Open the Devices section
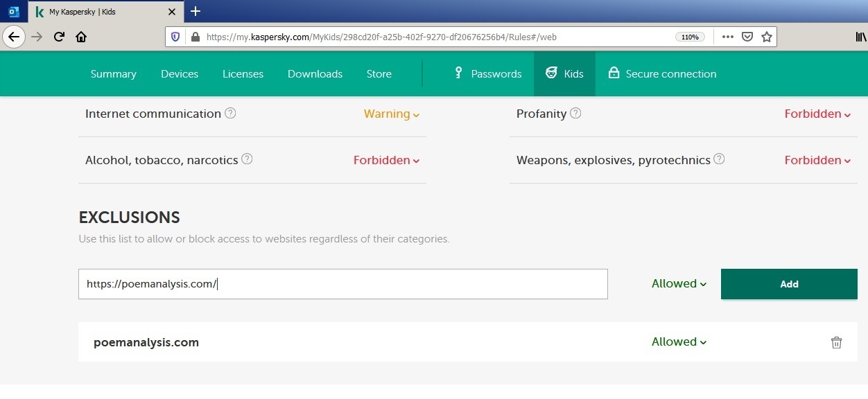The height and width of the screenshot is (399, 868). coord(180,74)
